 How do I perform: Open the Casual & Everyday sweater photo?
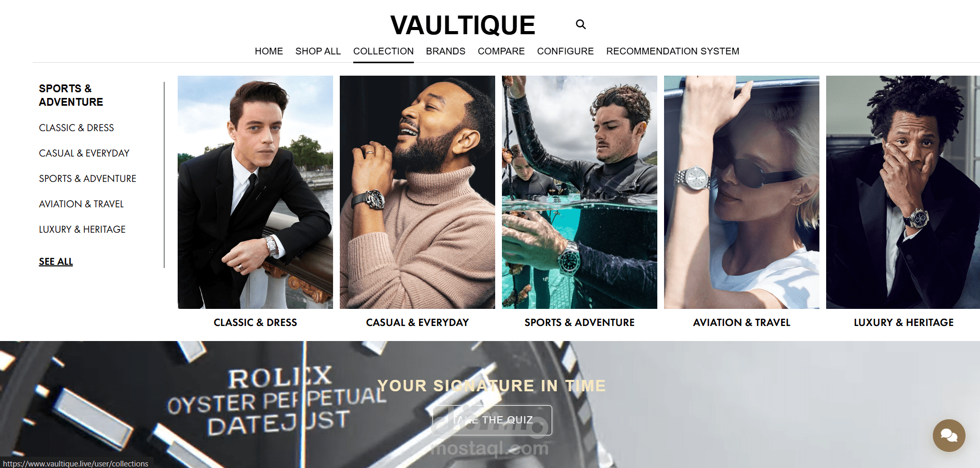click(x=417, y=192)
